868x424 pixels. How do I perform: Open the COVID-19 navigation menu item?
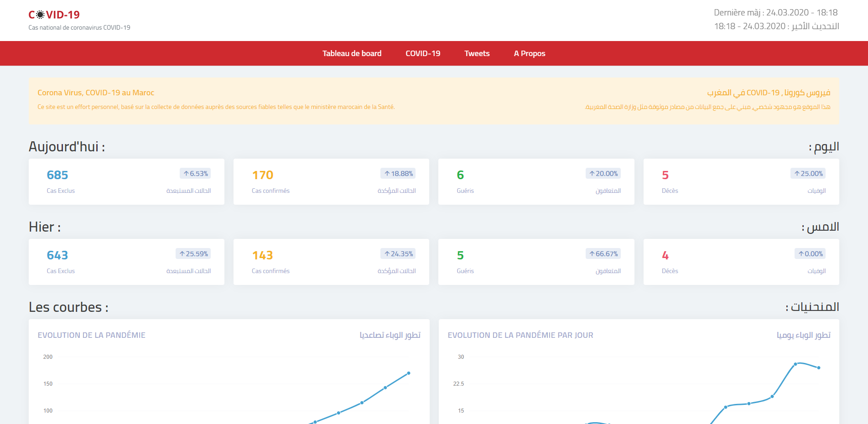point(423,53)
